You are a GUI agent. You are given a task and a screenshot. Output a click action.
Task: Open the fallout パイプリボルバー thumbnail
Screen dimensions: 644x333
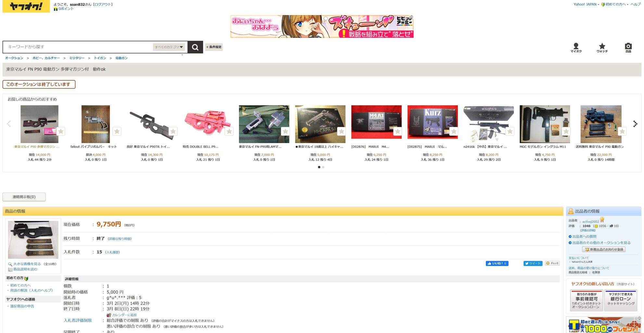point(95,124)
